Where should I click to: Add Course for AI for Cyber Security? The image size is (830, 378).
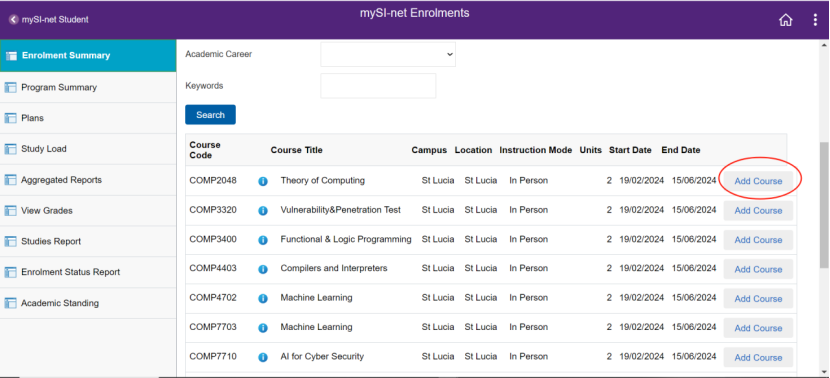758,357
